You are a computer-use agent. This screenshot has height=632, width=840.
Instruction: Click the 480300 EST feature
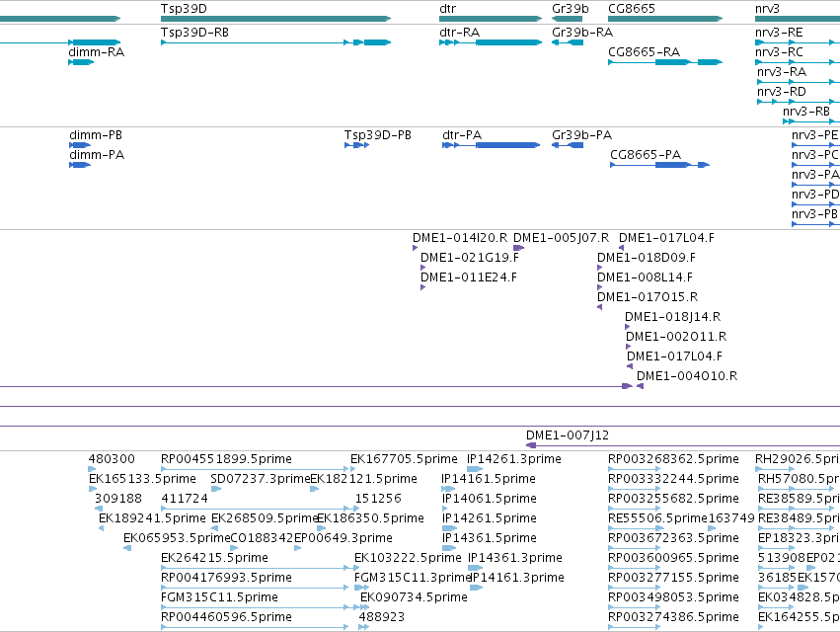pos(112,459)
